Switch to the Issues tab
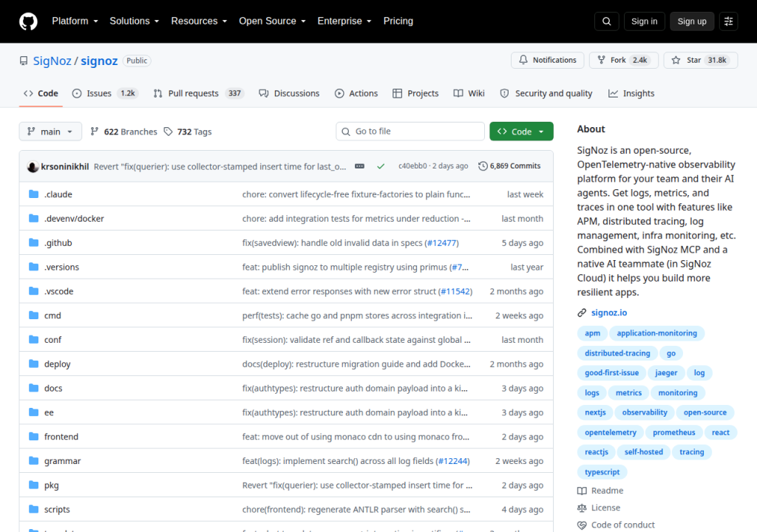Image resolution: width=757 pixels, height=532 pixels. [x=105, y=94]
